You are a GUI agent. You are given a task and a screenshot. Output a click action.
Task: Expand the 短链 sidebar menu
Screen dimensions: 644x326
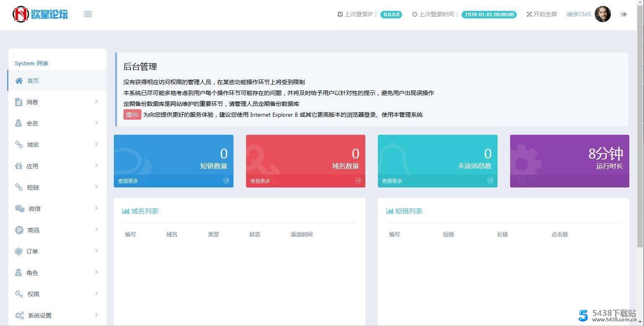pyautogui.click(x=57, y=187)
